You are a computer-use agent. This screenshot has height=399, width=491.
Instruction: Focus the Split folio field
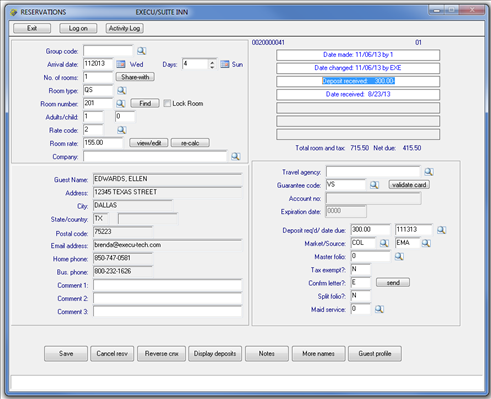[361, 296]
